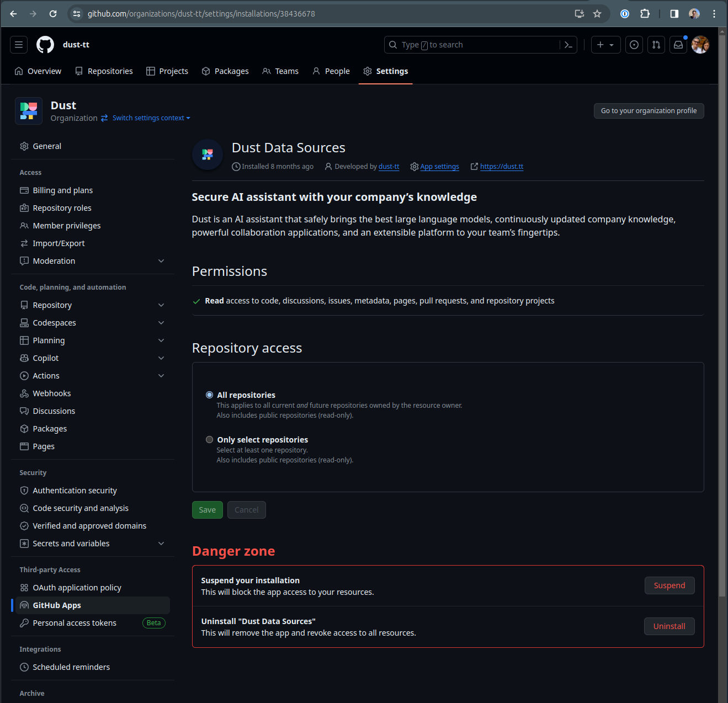Click Go to your organization profile
This screenshot has width=728, height=703.
click(649, 111)
